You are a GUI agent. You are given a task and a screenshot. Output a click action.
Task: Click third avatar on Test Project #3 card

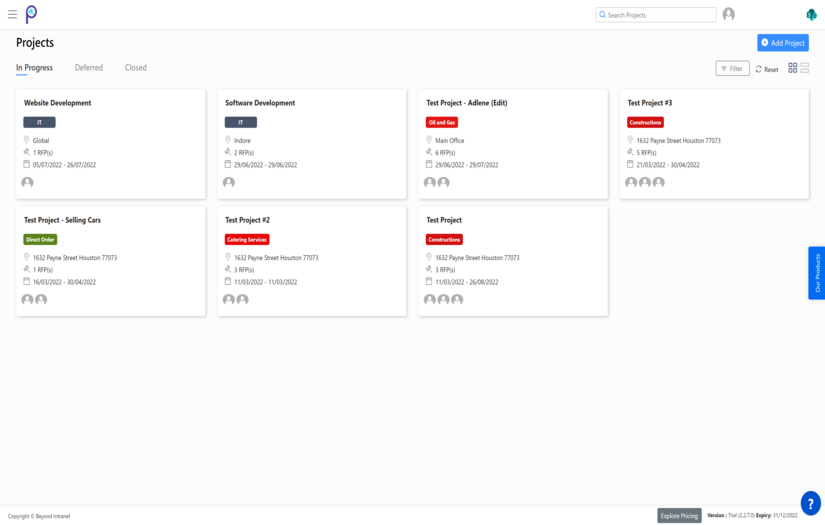658,182
